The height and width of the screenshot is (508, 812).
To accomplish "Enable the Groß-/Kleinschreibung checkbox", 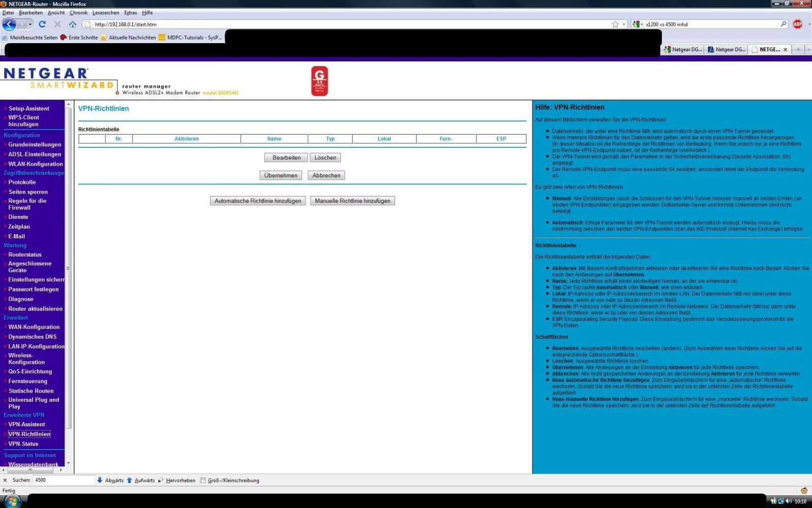I will [203, 480].
